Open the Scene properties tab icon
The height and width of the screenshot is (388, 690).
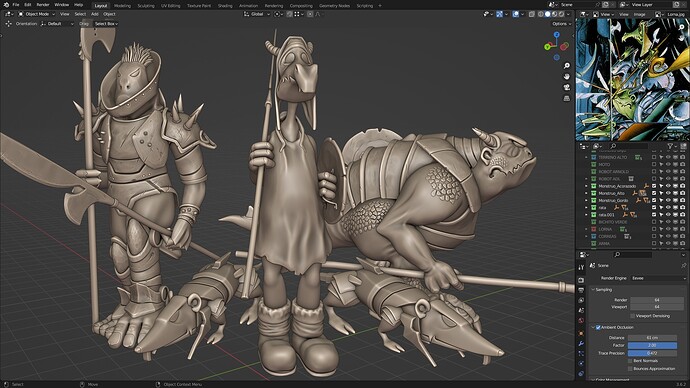tap(581, 311)
